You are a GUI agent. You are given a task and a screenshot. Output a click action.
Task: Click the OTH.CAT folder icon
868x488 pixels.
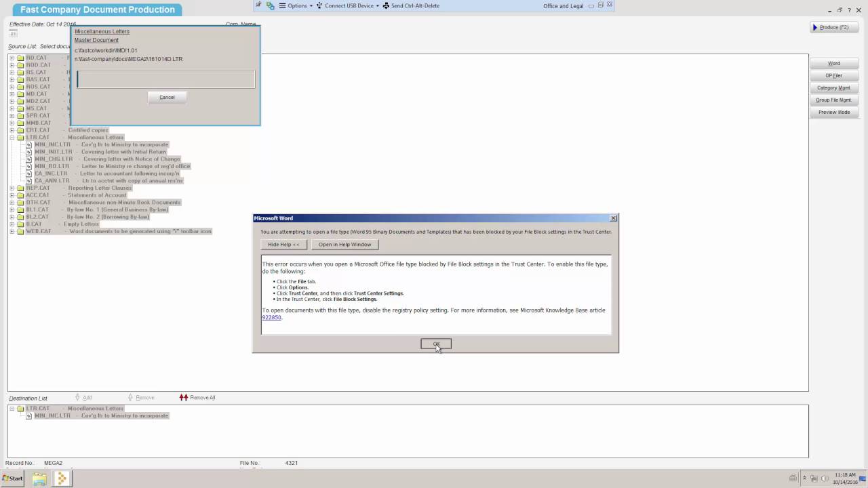(x=20, y=203)
